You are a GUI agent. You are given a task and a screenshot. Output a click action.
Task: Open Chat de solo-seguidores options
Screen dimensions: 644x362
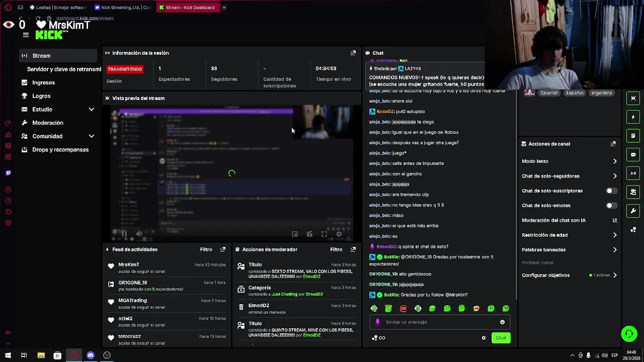[x=569, y=176]
